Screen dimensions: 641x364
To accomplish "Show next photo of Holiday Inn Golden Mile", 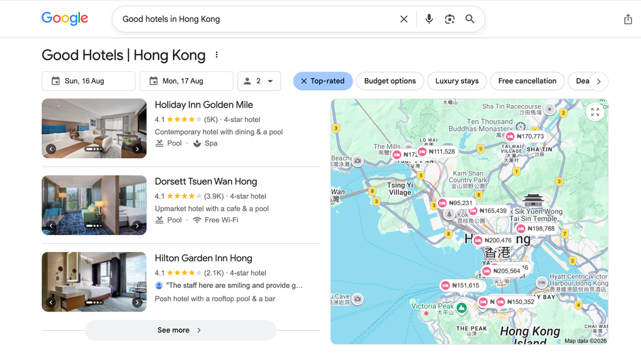I will [x=137, y=149].
